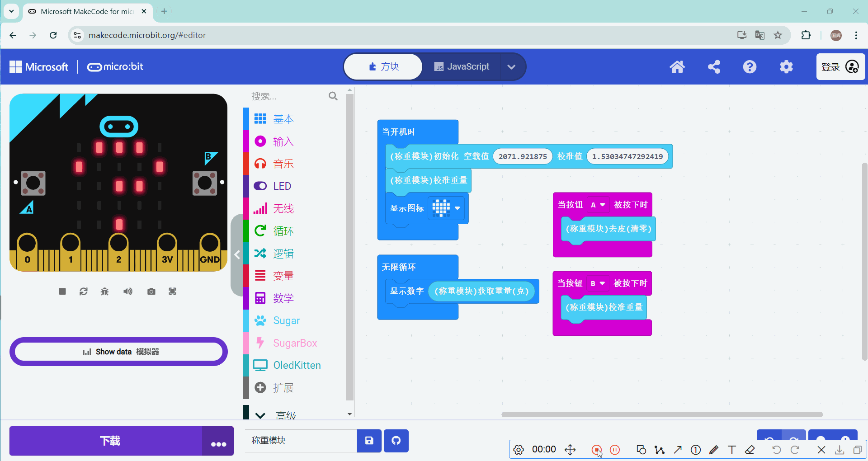Viewport: 868px width, 461px height.
Task: Select the shapes annotation tool
Action: pyautogui.click(x=641, y=450)
